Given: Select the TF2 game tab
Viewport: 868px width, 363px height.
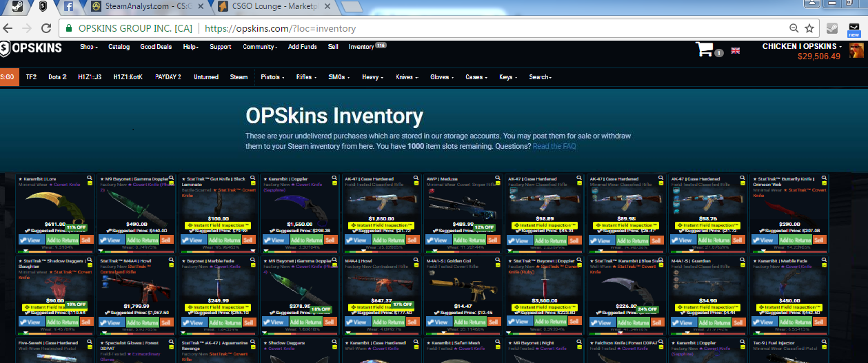Looking at the screenshot, I should point(32,77).
